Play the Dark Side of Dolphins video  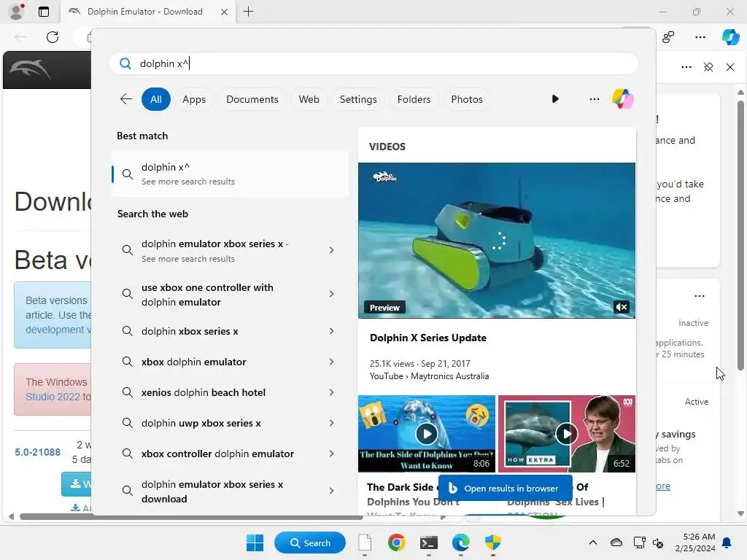click(426, 434)
